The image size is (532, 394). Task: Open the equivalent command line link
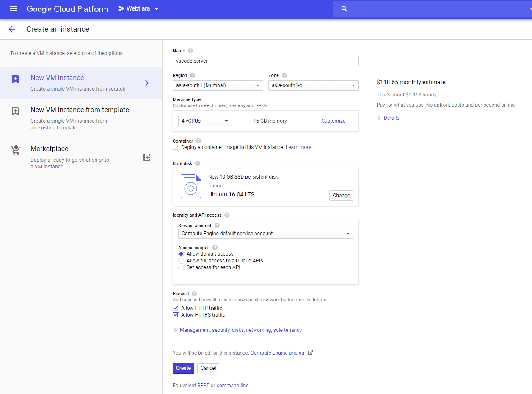pos(232,386)
